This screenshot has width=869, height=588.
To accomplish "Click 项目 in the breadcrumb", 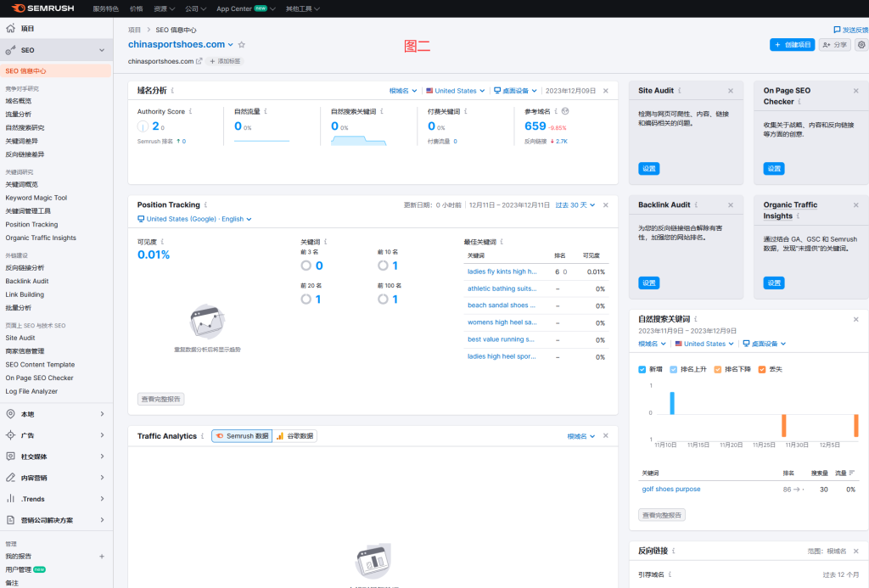I will click(x=135, y=30).
